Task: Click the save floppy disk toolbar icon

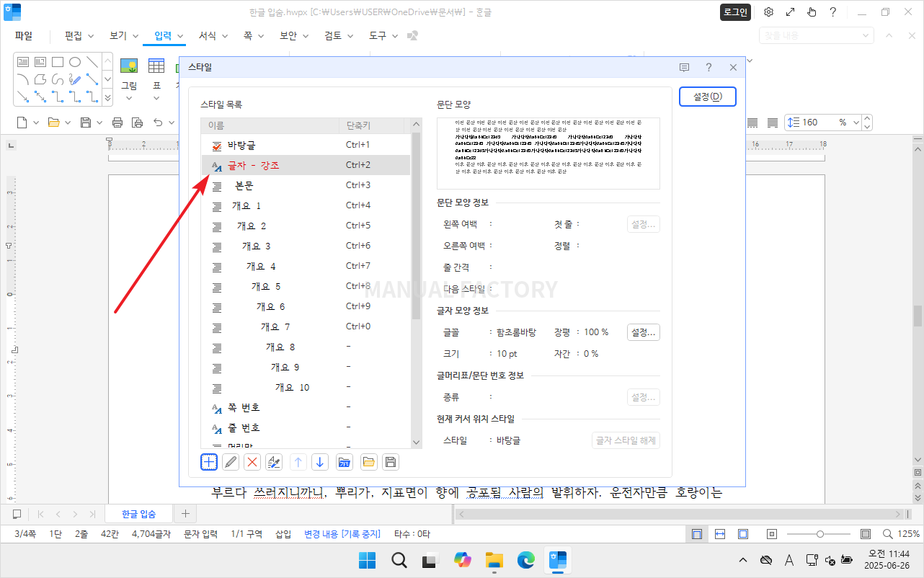Action: pyautogui.click(x=86, y=123)
